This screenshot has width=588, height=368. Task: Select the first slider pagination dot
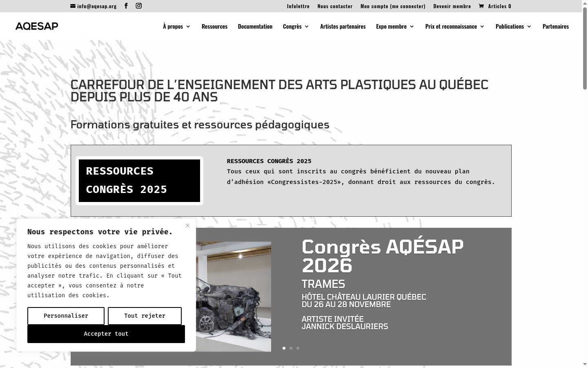coord(284,348)
